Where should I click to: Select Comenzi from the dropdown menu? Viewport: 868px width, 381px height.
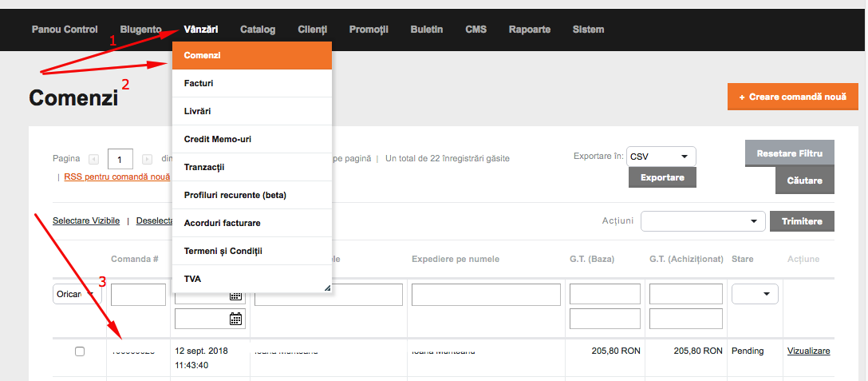252,55
